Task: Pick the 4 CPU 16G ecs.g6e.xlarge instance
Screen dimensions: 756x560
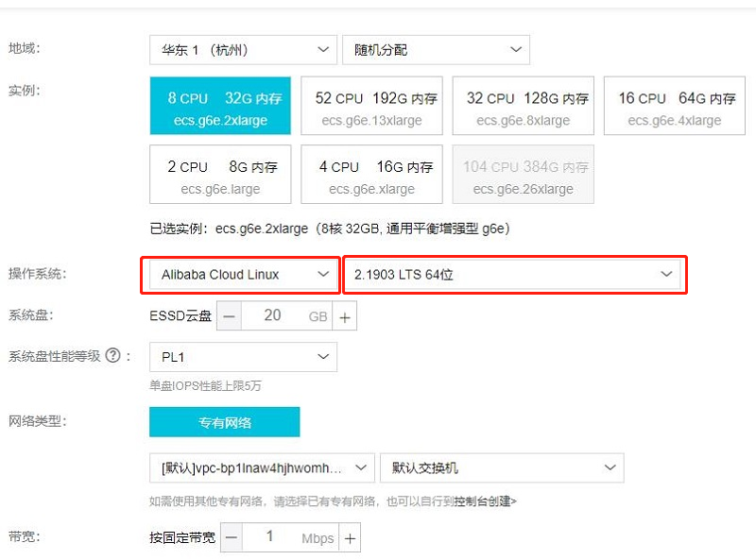Action: [371, 174]
